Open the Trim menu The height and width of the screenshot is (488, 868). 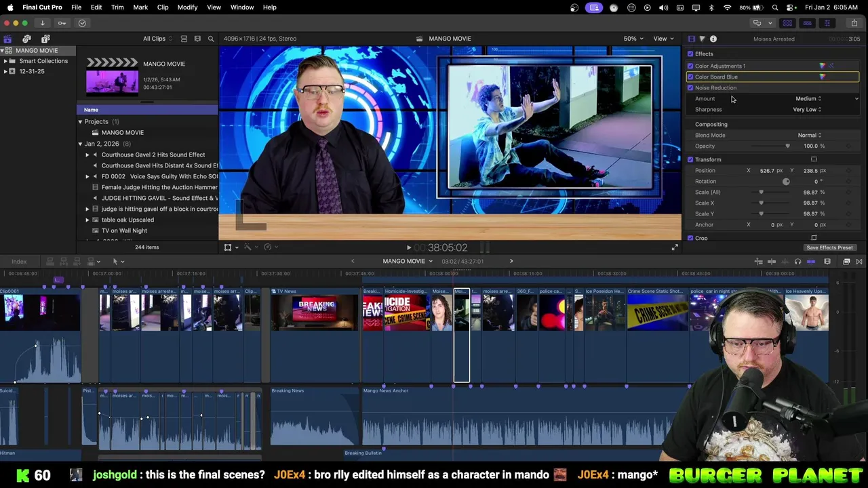pyautogui.click(x=117, y=7)
